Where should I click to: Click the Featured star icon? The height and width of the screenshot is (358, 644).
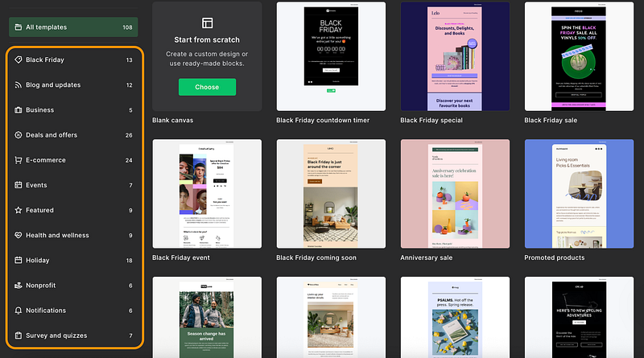pos(18,210)
